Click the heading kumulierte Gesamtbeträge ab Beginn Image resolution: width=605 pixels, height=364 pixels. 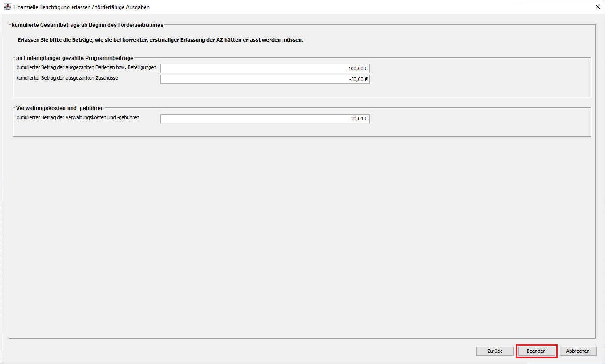coord(87,25)
